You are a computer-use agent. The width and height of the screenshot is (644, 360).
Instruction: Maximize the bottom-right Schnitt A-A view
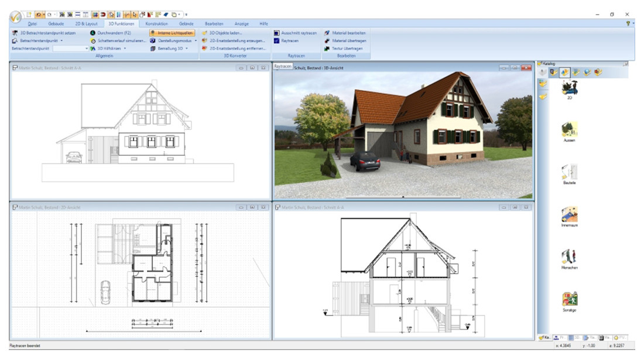coord(515,207)
